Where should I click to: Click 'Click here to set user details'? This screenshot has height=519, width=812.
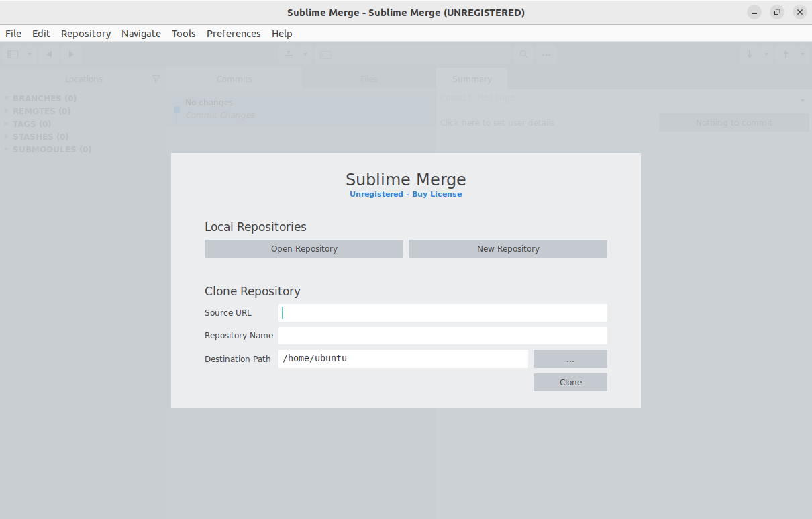tap(497, 123)
